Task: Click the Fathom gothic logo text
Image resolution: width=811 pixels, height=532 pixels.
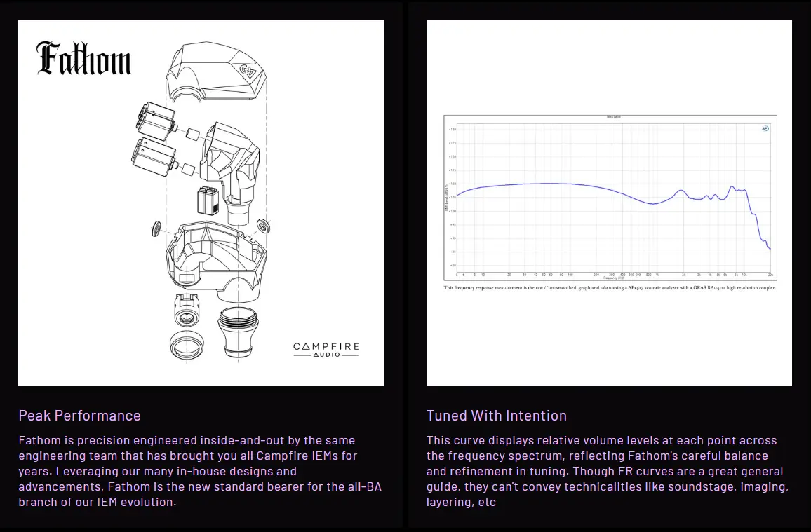Action: (83, 58)
